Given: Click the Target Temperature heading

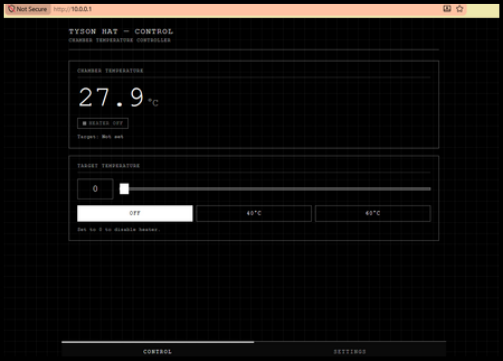Looking at the screenshot, I should 109,166.
